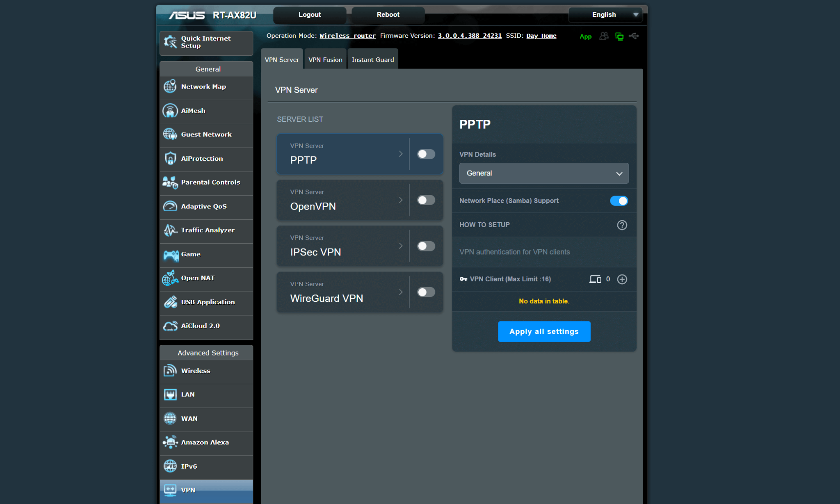This screenshot has height=504, width=840.
Task: Open the firmware version 3.0.0.4.388_24231 link
Action: [470, 36]
